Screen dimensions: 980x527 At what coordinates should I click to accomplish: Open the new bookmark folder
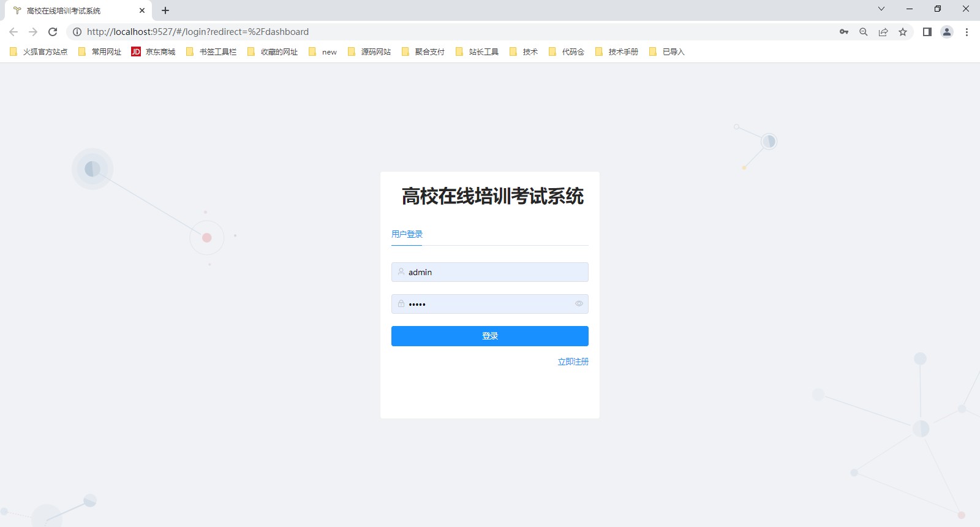(323, 52)
